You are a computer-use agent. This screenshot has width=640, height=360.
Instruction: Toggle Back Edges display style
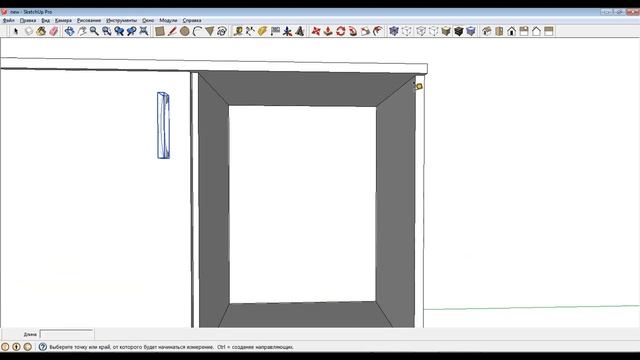coord(407,31)
